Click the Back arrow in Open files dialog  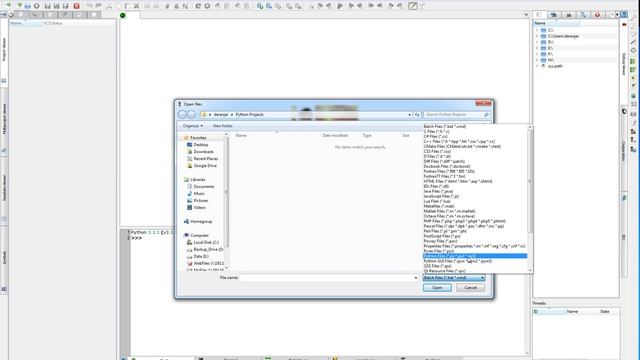click(182, 115)
